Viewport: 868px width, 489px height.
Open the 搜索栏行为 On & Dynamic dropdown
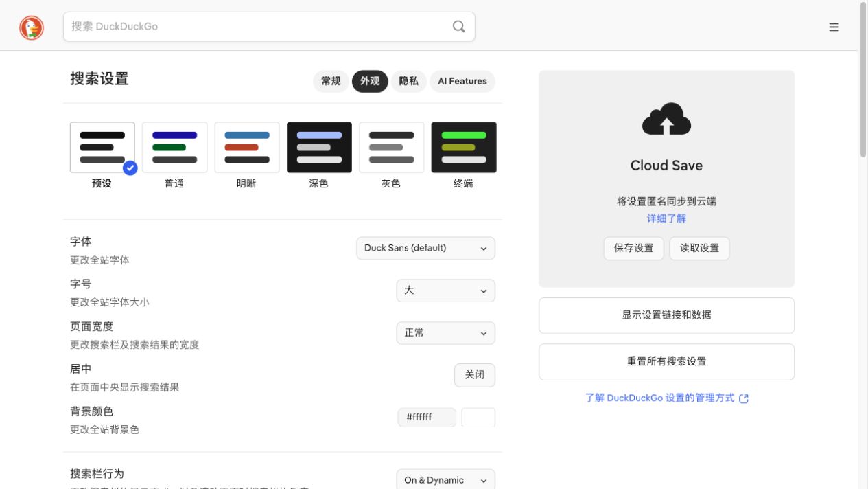coord(445,479)
